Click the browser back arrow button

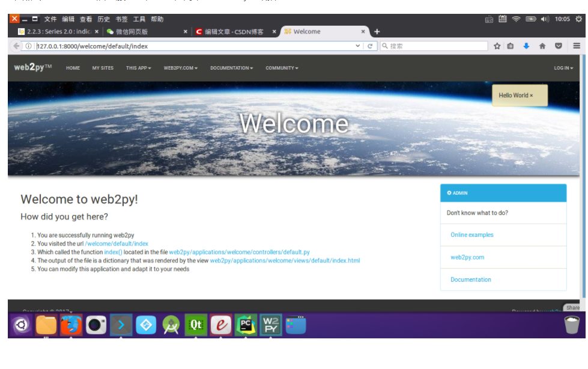(16, 46)
